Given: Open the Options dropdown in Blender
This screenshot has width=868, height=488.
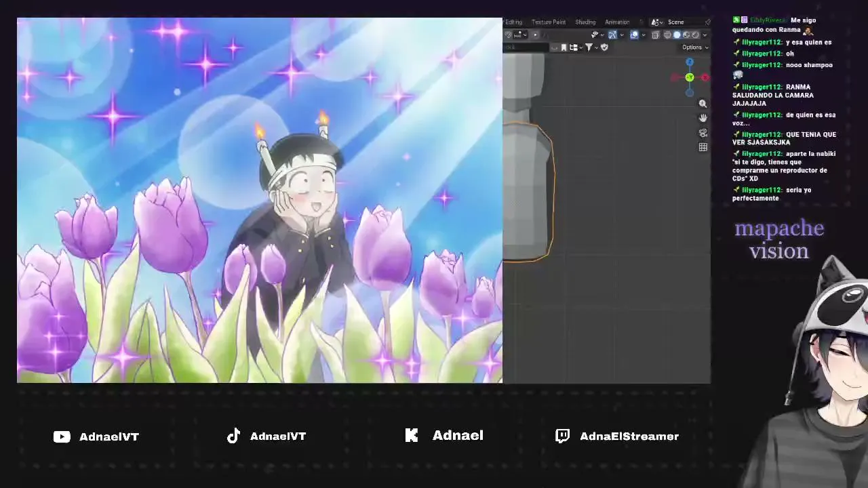Looking at the screenshot, I should pos(694,47).
